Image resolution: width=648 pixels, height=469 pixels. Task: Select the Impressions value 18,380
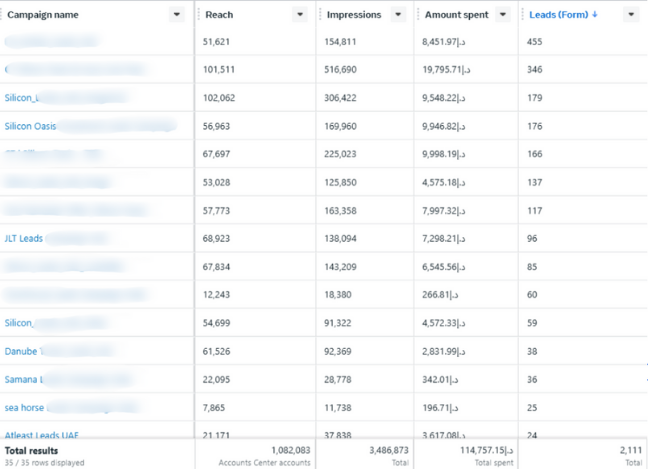tap(338, 295)
